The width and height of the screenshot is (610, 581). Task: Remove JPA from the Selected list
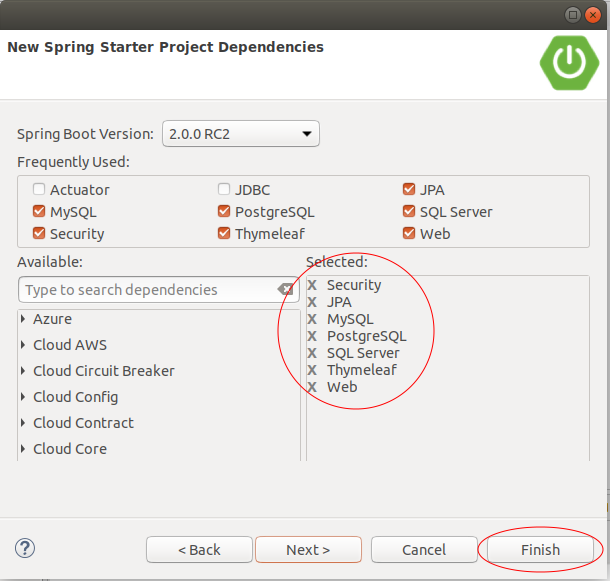click(x=312, y=302)
